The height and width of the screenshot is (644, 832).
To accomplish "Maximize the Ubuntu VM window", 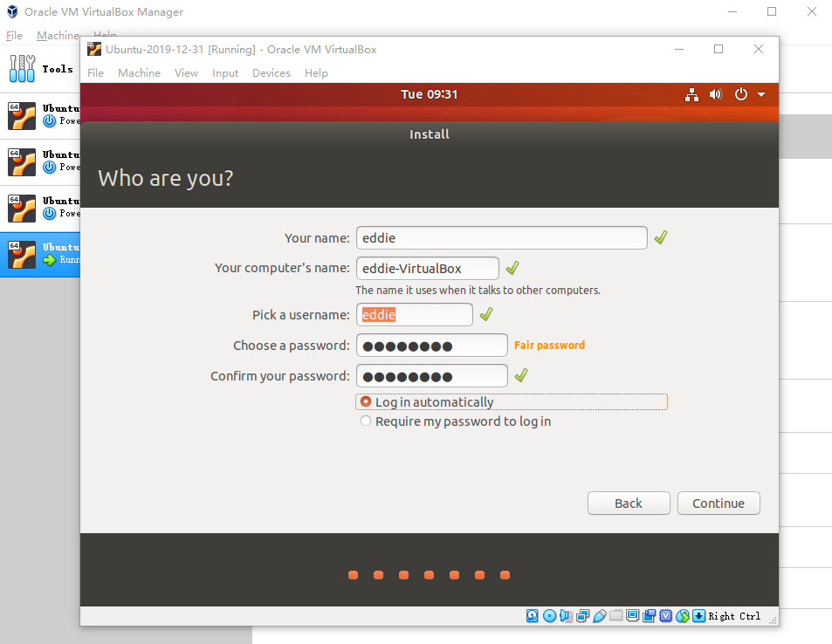I will 719,50.
